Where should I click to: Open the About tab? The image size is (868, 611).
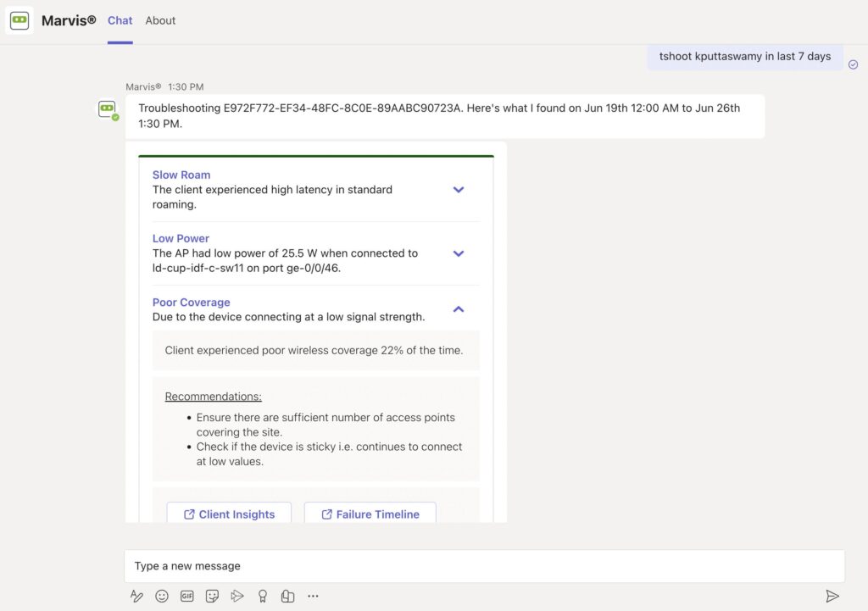coord(160,20)
